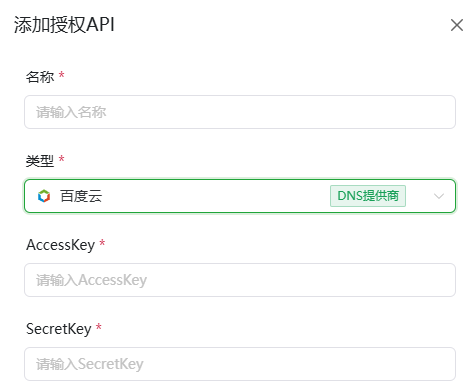Image resolution: width=474 pixels, height=390 pixels.
Task: Focus the 请输入AccessKey input field
Action: point(240,280)
